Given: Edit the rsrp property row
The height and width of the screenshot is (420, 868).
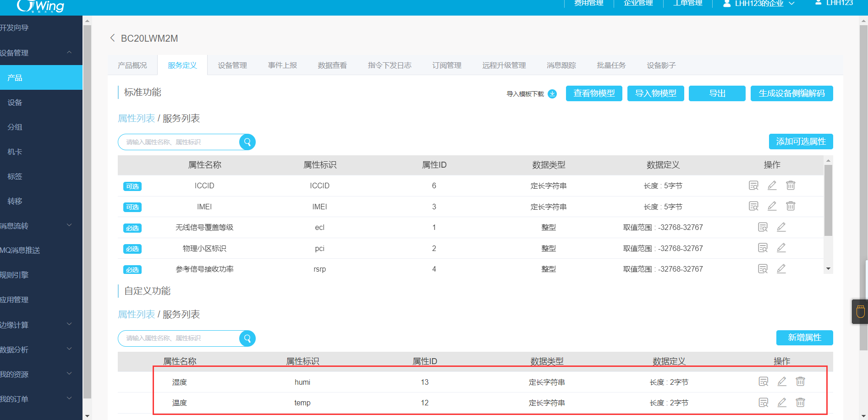Looking at the screenshot, I should [781, 269].
